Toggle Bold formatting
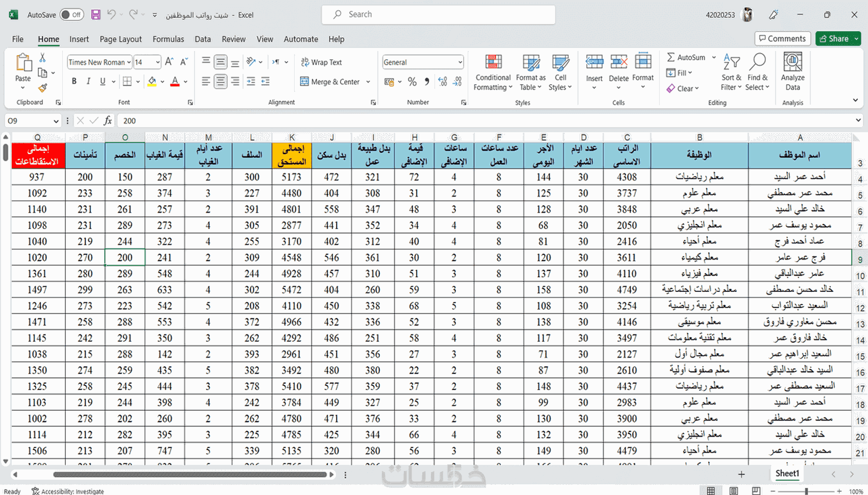The image size is (868, 495). (x=75, y=82)
